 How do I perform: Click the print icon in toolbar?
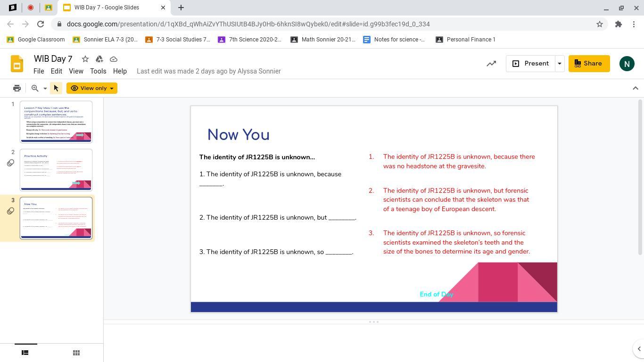[17, 88]
